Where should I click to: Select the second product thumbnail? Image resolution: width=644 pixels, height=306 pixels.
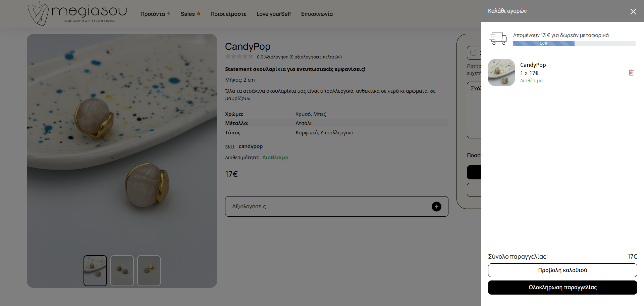click(122, 270)
